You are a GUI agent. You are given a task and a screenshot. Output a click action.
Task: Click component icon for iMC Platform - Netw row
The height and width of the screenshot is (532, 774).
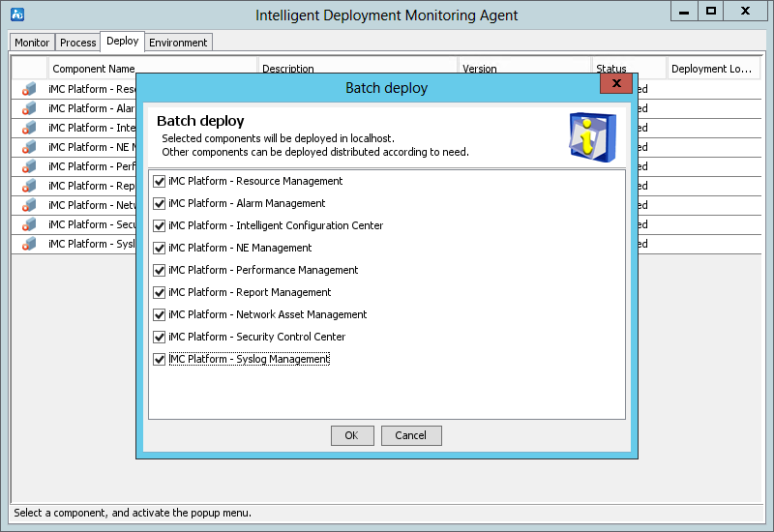pos(29,205)
